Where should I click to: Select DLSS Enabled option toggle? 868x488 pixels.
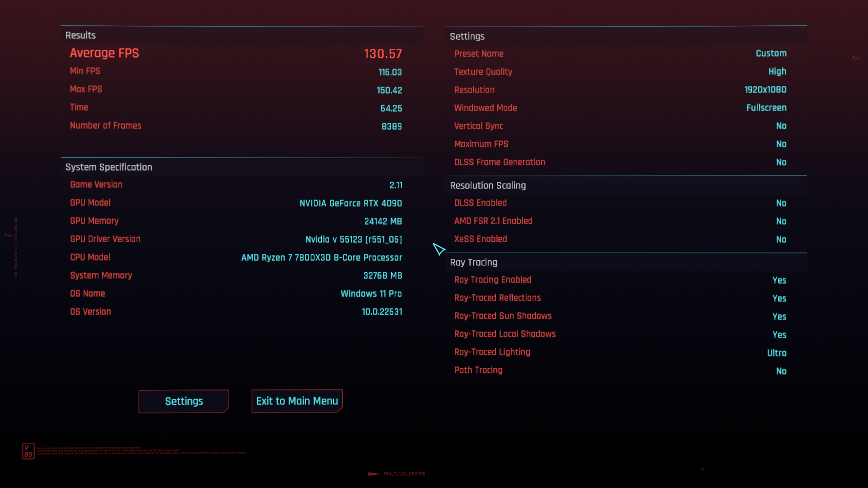point(781,203)
